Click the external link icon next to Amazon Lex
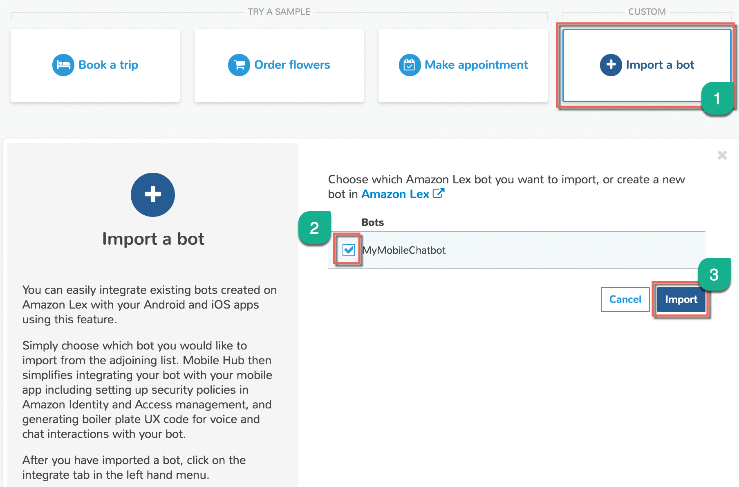 [x=439, y=193]
